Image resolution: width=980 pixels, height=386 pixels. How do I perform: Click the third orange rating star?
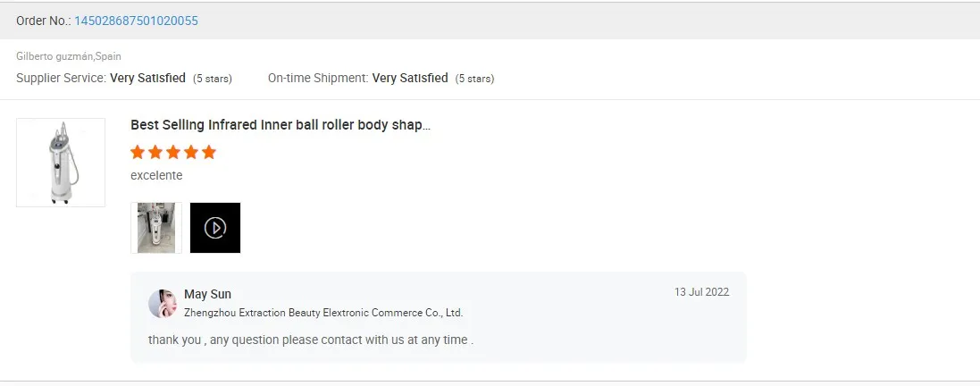[x=173, y=152]
